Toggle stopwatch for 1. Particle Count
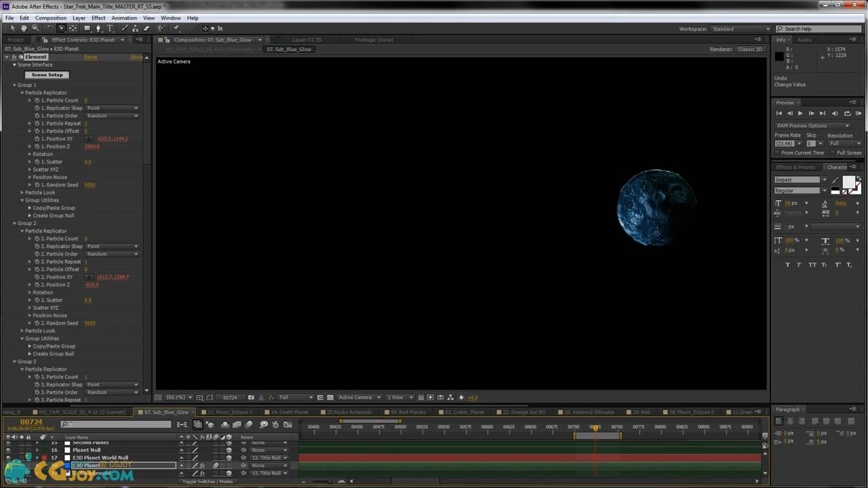 click(x=37, y=100)
